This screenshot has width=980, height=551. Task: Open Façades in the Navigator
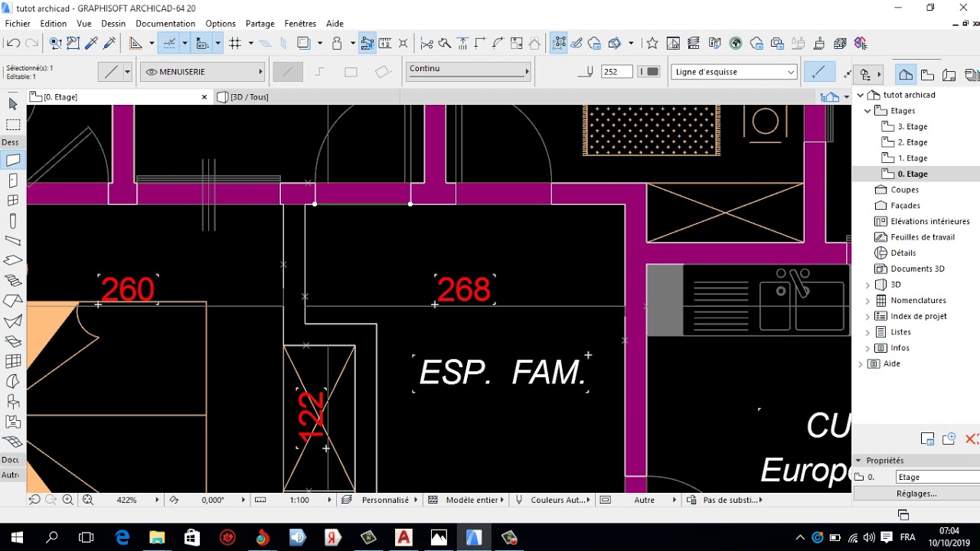(905, 205)
